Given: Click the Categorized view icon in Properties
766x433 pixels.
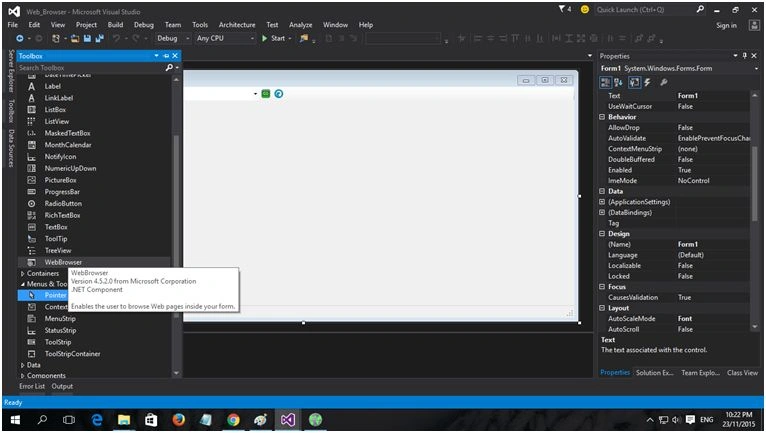Looking at the screenshot, I should [605, 83].
